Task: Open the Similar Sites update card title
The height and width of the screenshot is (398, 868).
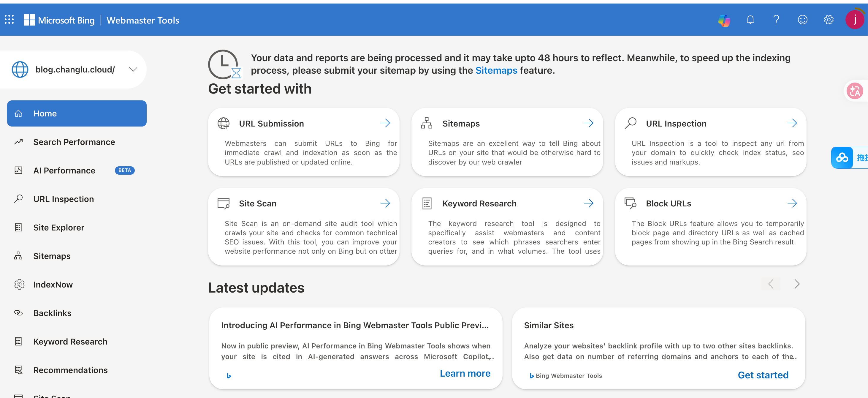Action: pyautogui.click(x=549, y=325)
